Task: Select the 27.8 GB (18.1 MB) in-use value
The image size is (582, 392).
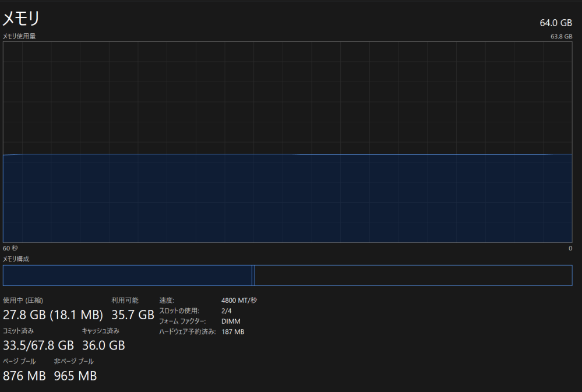Action: [53, 315]
